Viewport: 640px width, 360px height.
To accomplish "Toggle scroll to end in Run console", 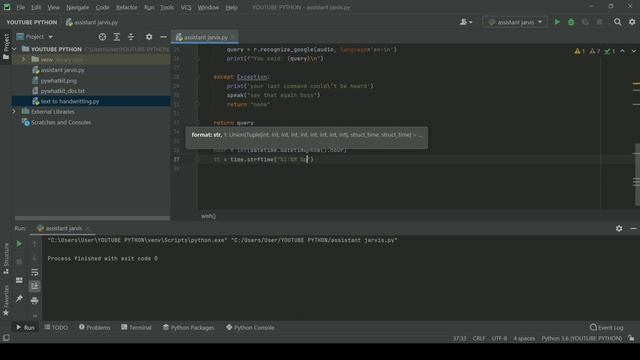I will (x=35, y=286).
